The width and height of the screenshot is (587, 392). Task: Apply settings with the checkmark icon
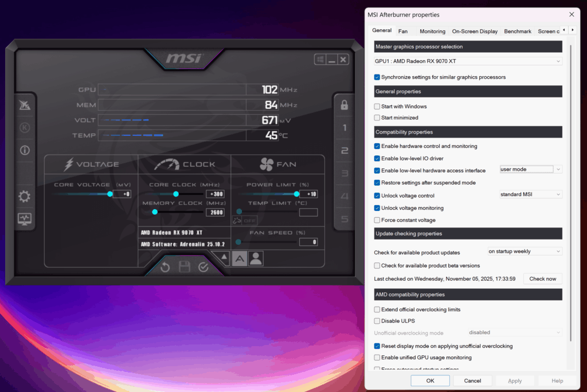204,267
